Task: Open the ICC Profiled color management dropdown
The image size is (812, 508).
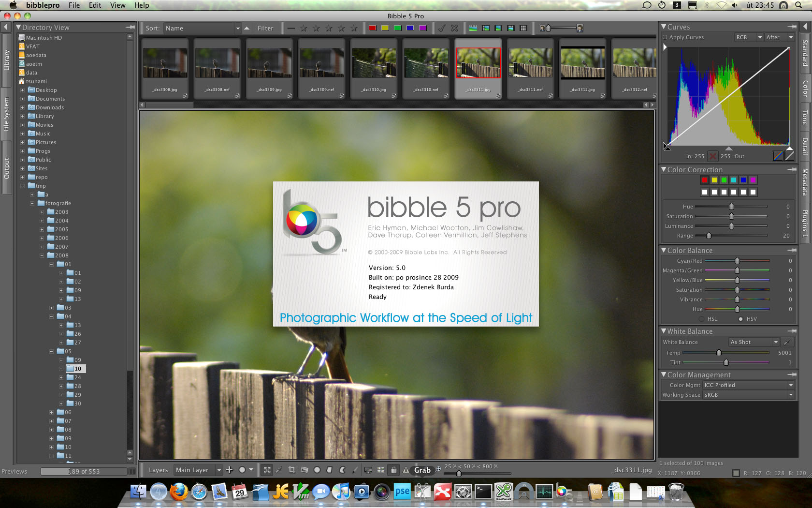Action: click(748, 385)
